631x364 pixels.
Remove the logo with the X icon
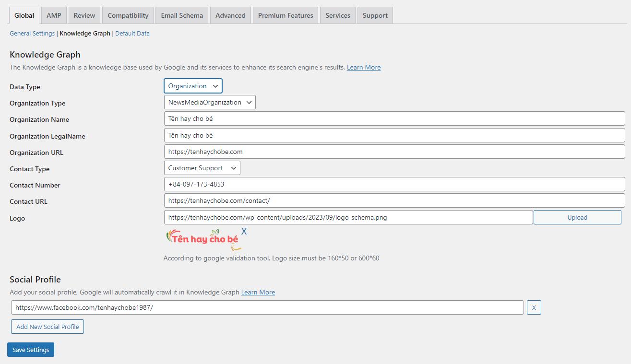244,231
